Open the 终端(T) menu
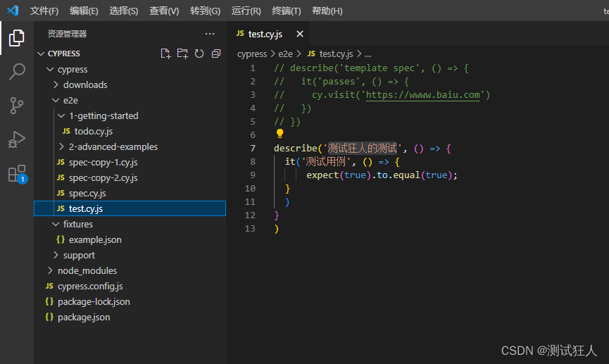The image size is (609, 364). (287, 11)
